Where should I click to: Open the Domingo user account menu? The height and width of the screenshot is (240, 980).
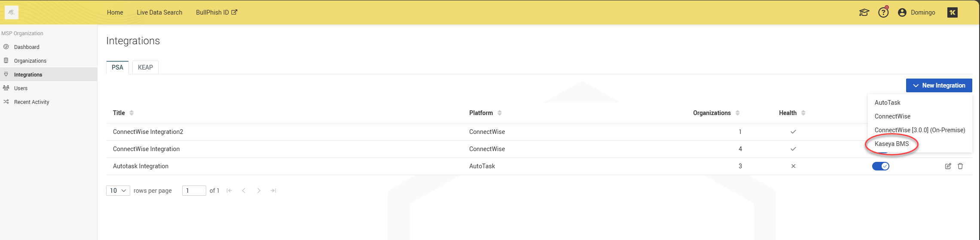click(x=916, y=12)
